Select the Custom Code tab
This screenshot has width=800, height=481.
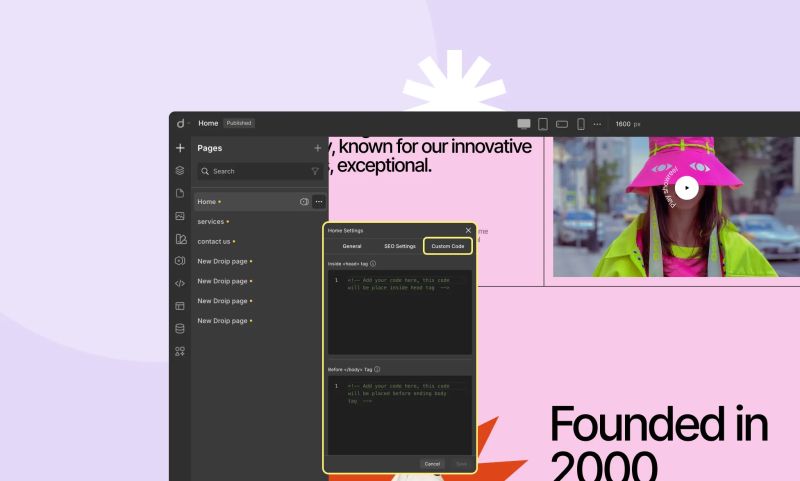tap(448, 246)
